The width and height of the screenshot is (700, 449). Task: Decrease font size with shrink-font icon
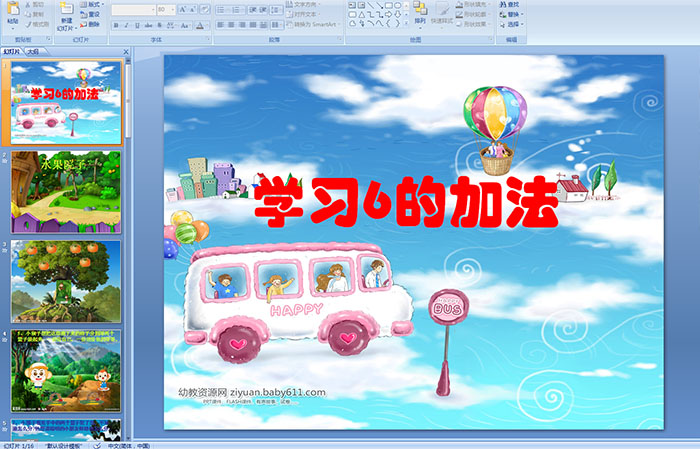point(193,9)
